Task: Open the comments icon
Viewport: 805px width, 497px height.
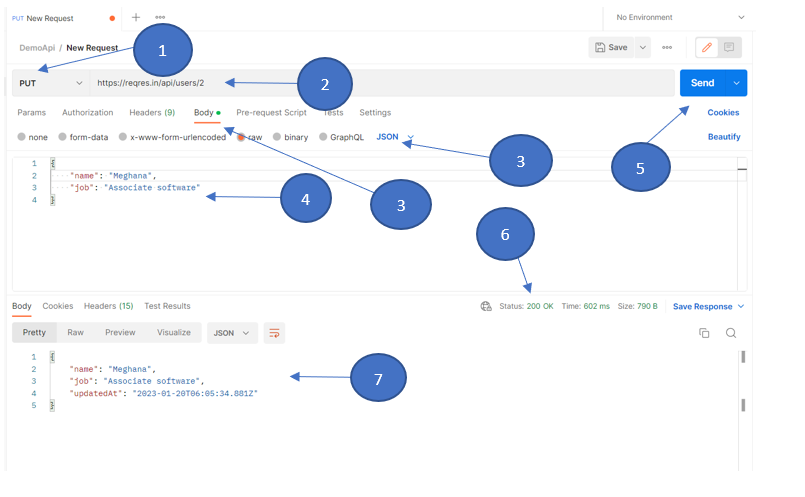Action: point(729,47)
